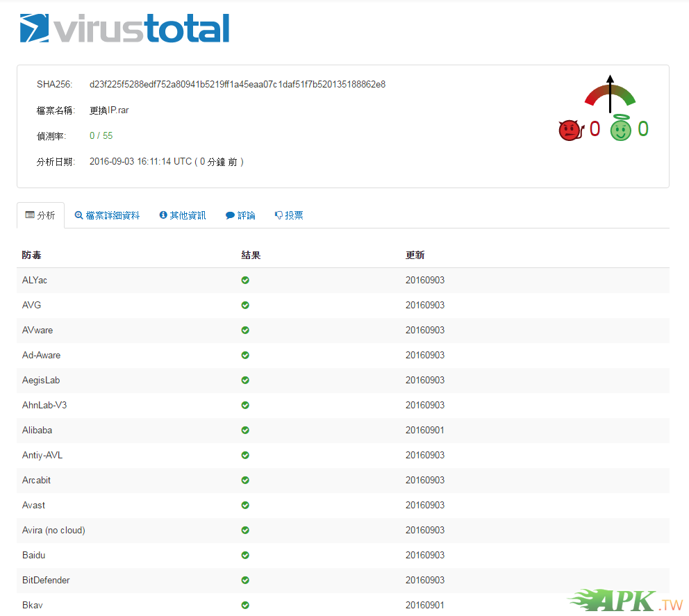Click Bkav's update date 20160901
Image resolution: width=689 pixels, height=616 pixels.
coord(424,606)
